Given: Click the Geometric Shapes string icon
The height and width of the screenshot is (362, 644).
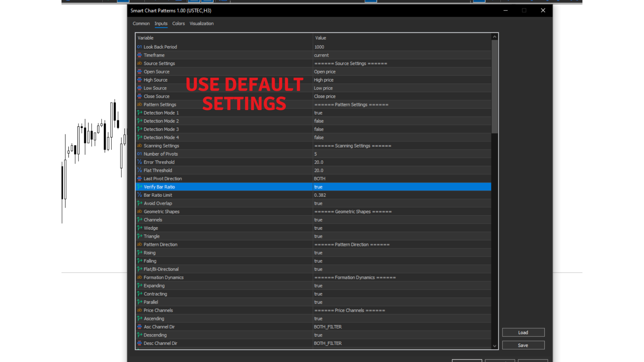Looking at the screenshot, I should (140, 212).
